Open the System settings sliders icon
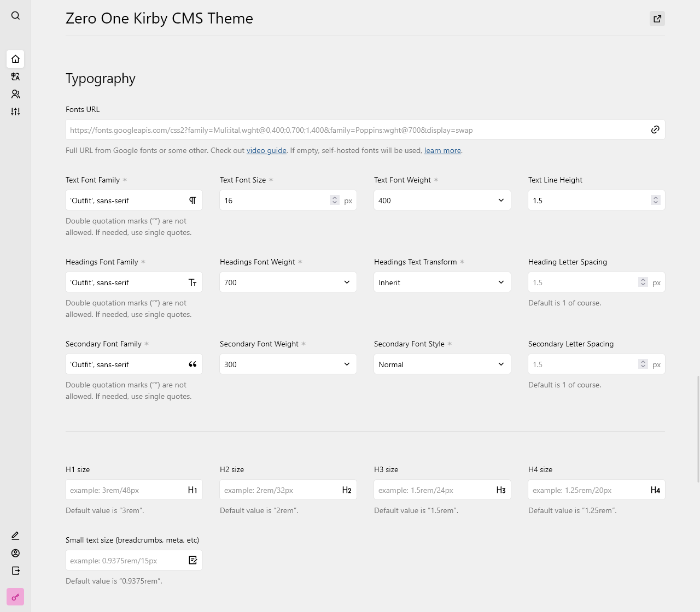700x612 pixels. [15, 111]
